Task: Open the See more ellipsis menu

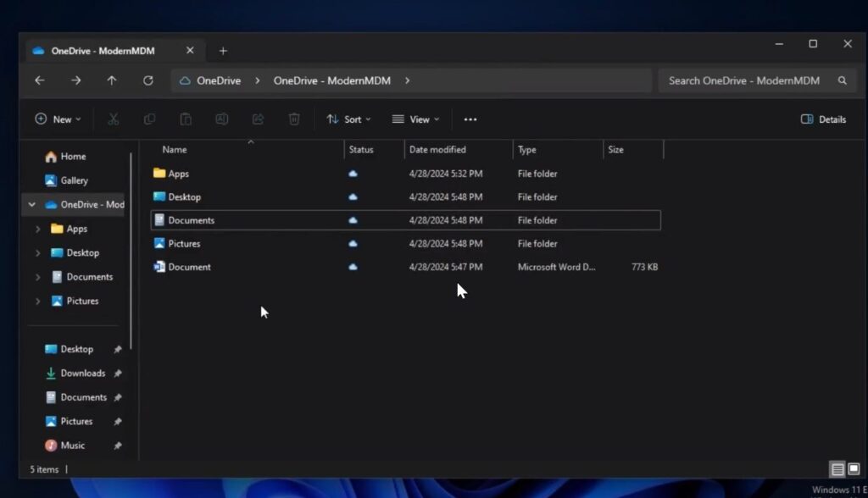Action: point(470,119)
